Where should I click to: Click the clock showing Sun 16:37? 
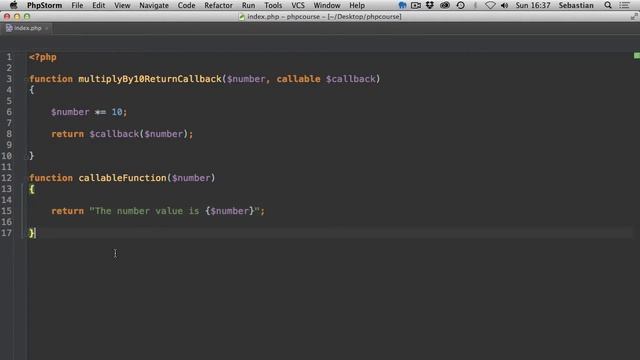[x=533, y=5]
